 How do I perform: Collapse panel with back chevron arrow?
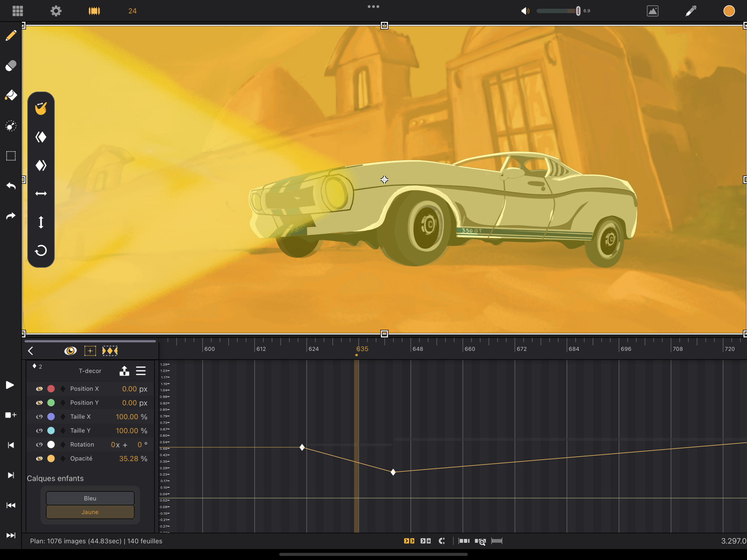coord(31,351)
